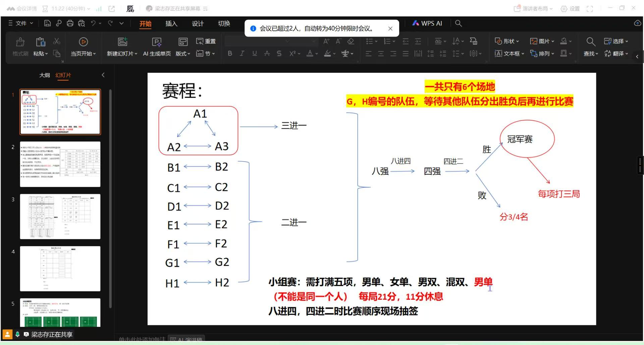The height and width of the screenshot is (345, 644).
Task: Click the Print icon in quick access bar
Action: click(70, 23)
